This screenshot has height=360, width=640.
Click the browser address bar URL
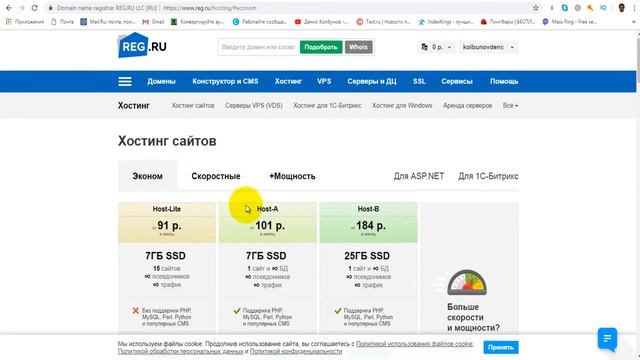[209, 8]
